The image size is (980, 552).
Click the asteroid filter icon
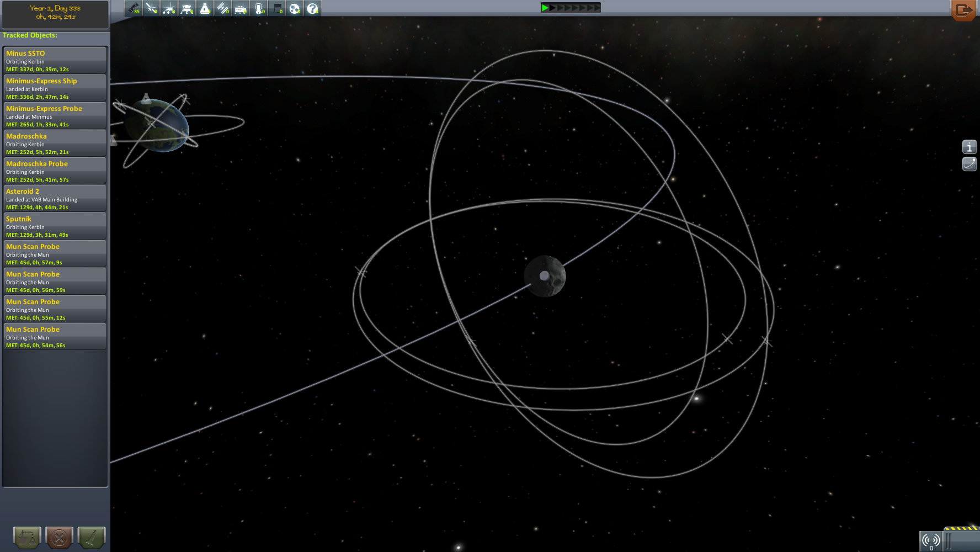(295, 8)
